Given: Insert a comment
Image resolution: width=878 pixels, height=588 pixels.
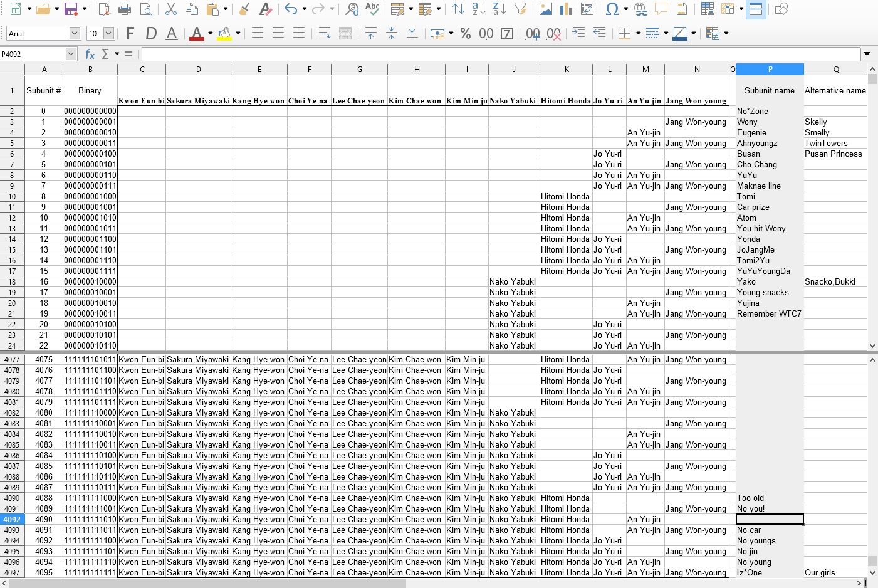Looking at the screenshot, I should [661, 9].
